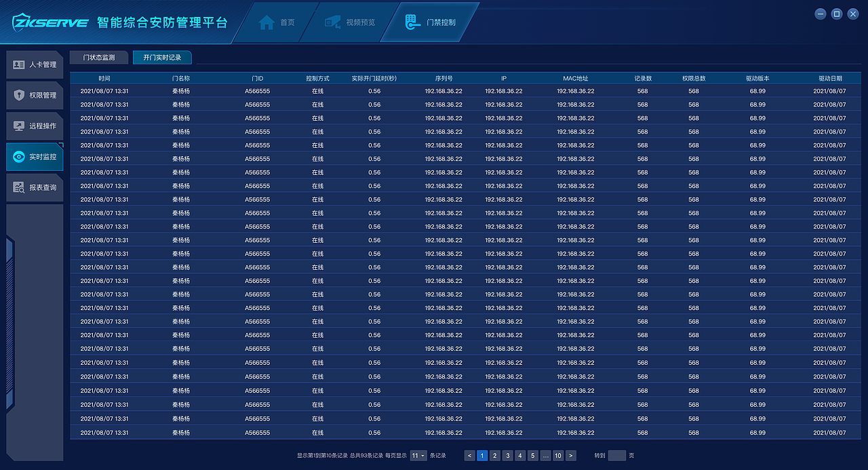
Task: Select the 开门实时记录 sub-tab
Action: click(x=162, y=58)
